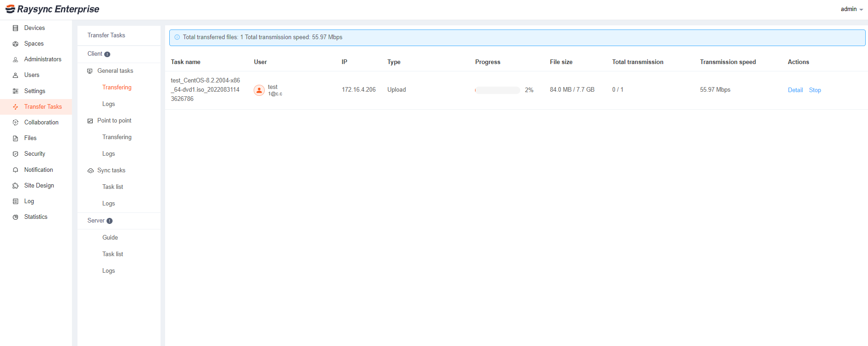This screenshot has width=868, height=346.
Task: Click the 55.97 Mbps value in the table row
Action: point(715,90)
